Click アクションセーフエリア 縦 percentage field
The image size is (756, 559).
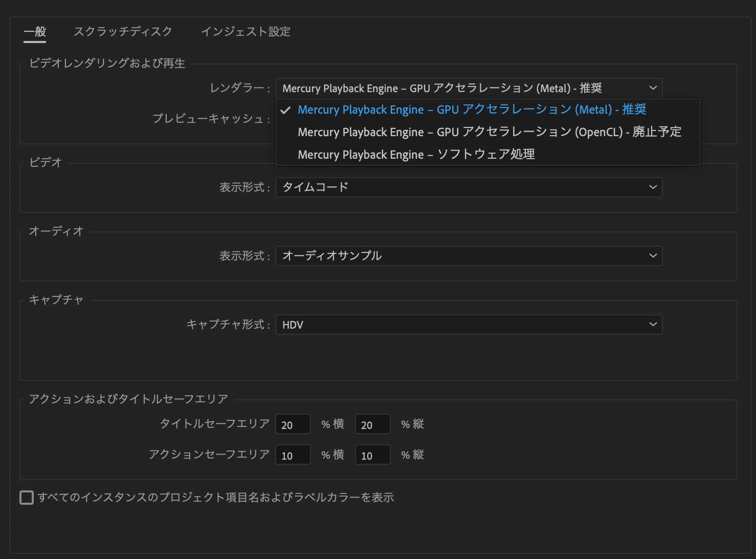click(373, 455)
